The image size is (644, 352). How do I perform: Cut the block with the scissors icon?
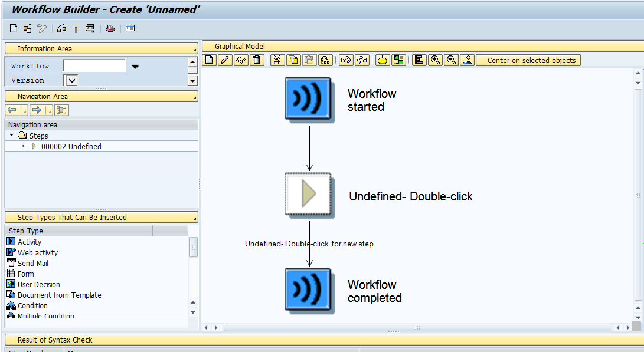click(x=277, y=60)
